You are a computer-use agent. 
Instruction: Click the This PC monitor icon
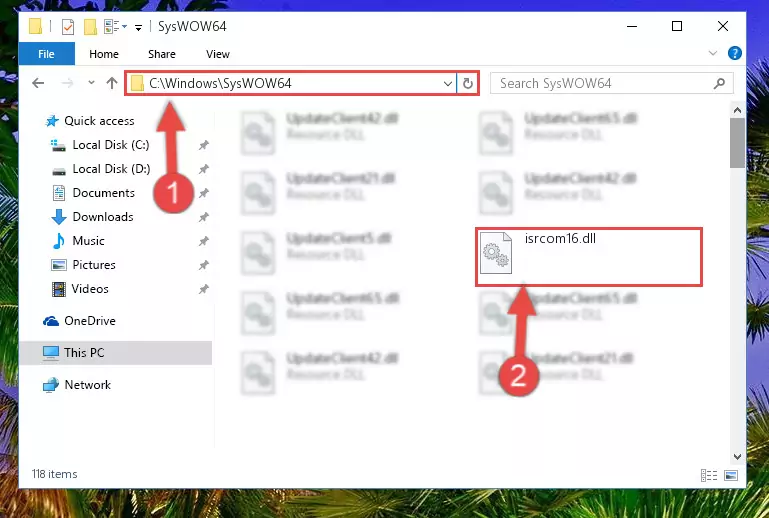tap(51, 353)
